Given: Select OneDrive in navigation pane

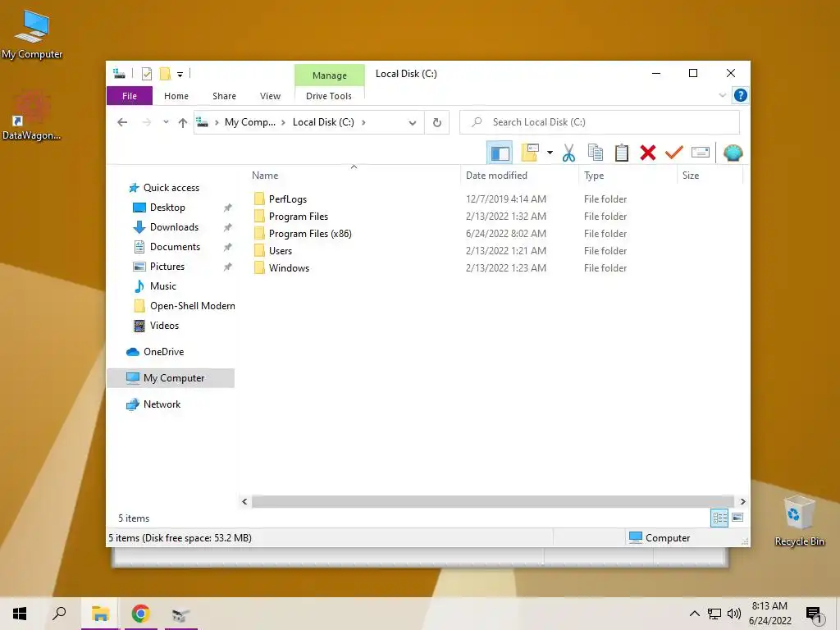Looking at the screenshot, I should (x=163, y=352).
